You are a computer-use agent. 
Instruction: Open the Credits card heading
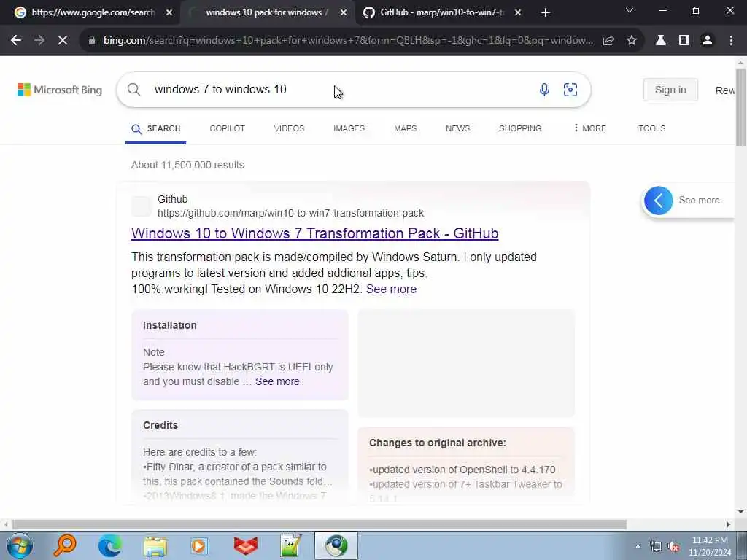160,425
